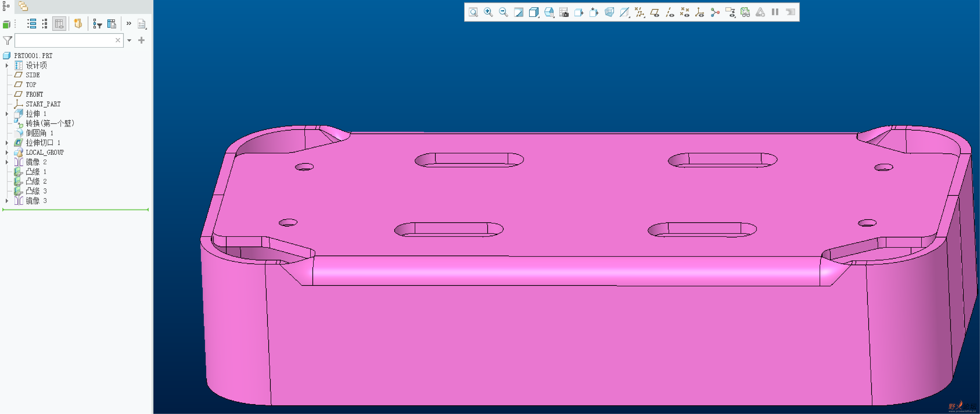Switch to the Model Tree tab
Viewport: 980px width, 414px height.
(6, 6)
